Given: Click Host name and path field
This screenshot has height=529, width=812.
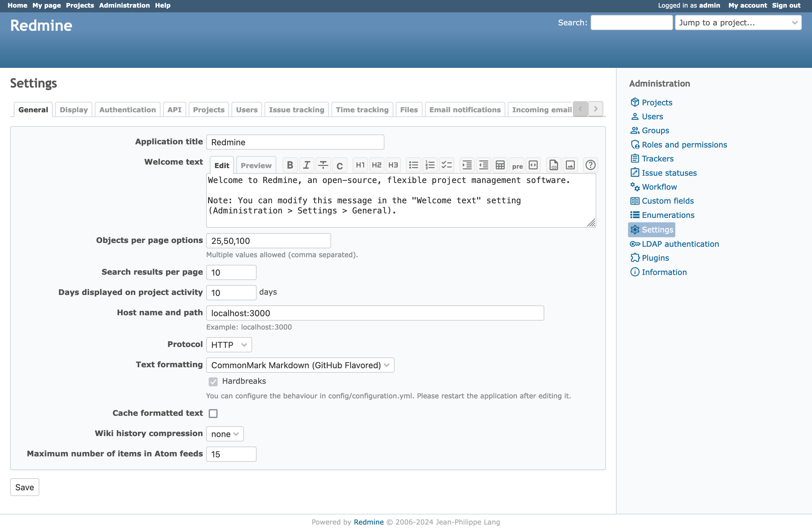Looking at the screenshot, I should (x=375, y=313).
